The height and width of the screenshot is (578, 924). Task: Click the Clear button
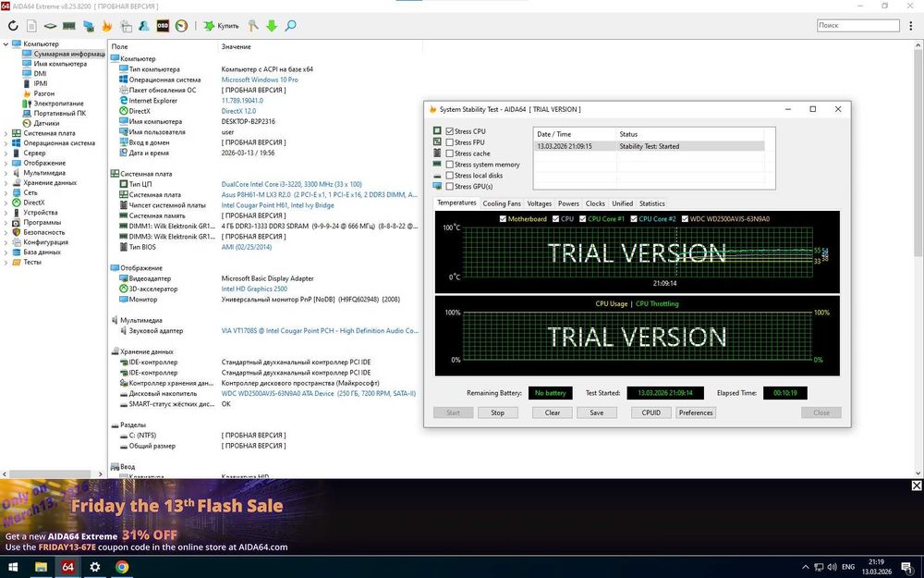click(553, 412)
